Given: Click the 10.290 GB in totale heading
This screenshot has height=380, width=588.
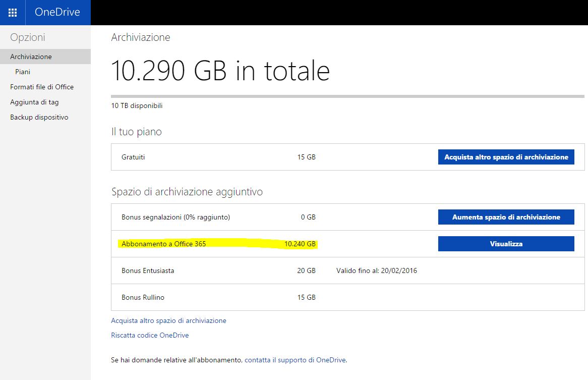Looking at the screenshot, I should pyautogui.click(x=220, y=71).
